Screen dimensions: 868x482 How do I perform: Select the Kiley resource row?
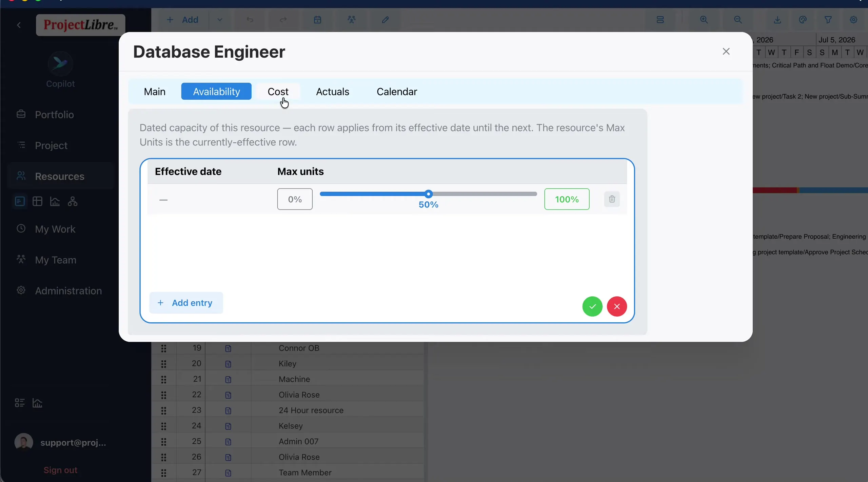pos(288,363)
